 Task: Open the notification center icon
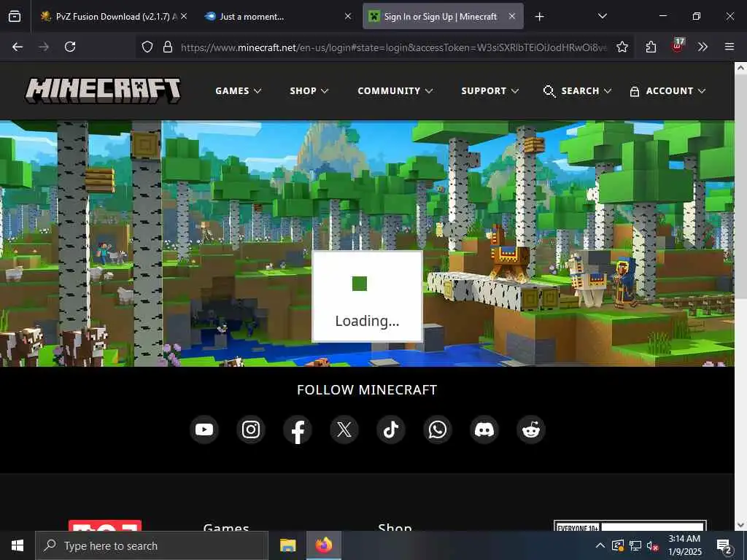(724, 546)
